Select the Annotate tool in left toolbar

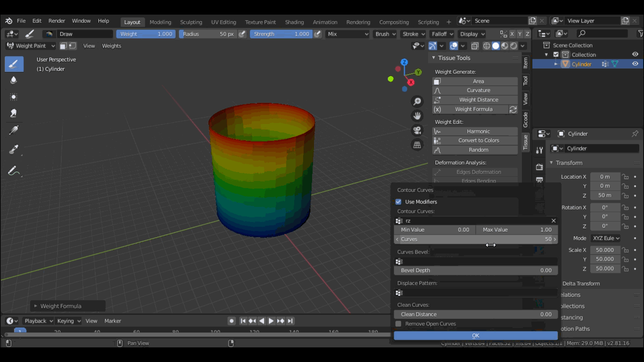[x=14, y=171]
